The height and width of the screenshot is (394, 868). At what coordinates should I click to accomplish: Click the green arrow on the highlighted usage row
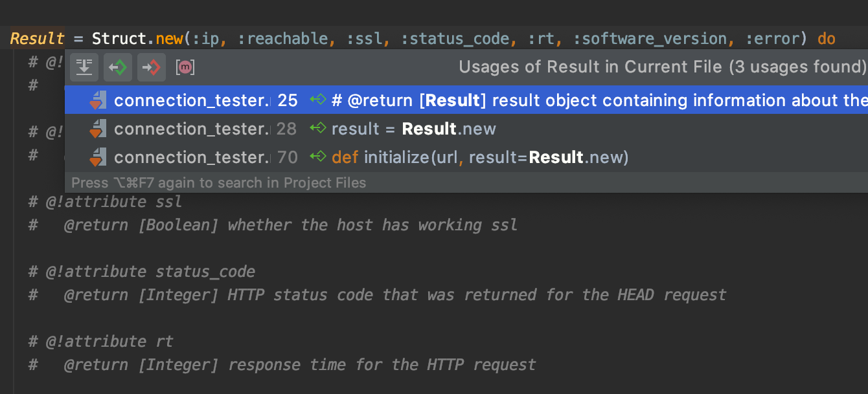click(x=317, y=100)
